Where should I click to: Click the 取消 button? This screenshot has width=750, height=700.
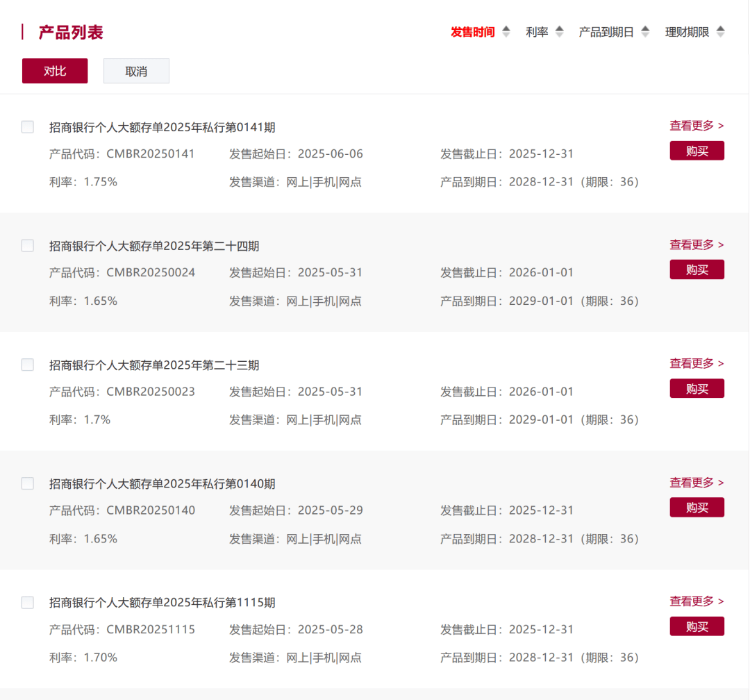(136, 71)
